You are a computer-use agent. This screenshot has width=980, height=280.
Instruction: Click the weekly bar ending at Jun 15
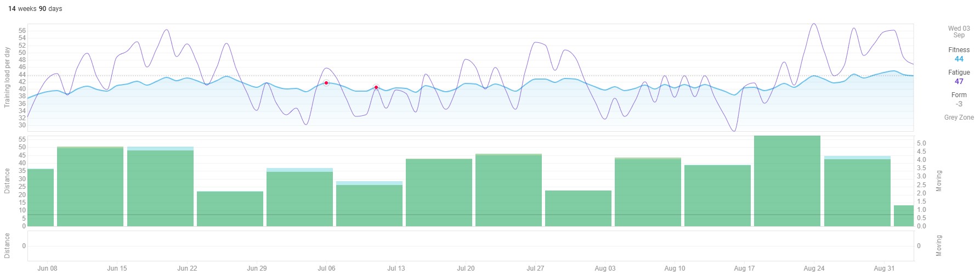click(x=90, y=187)
